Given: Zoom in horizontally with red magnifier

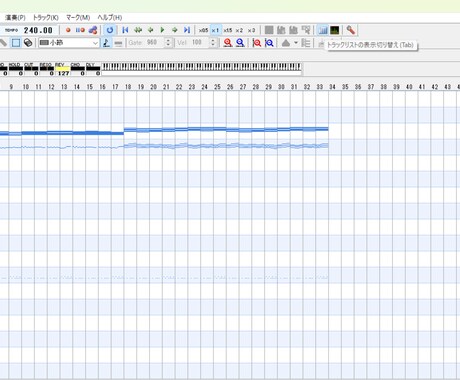Looking at the screenshot, I should [228, 43].
